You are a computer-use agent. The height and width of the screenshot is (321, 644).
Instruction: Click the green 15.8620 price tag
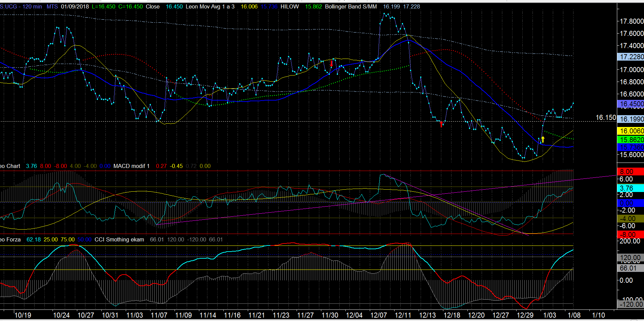(631, 140)
